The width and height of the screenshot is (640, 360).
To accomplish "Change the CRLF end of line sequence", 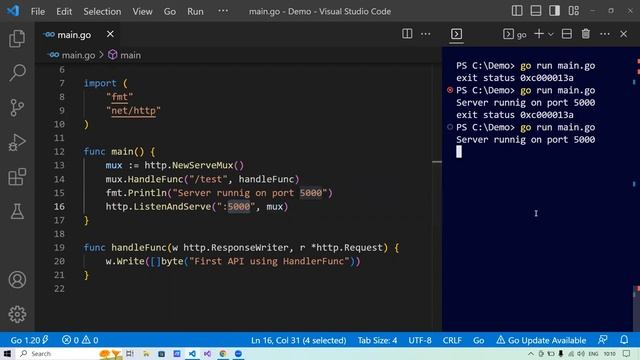I will (452, 340).
